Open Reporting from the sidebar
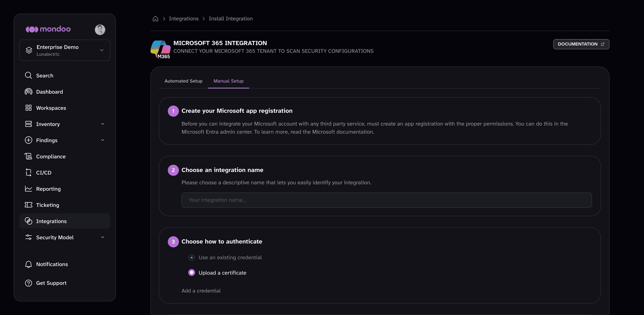This screenshot has width=644, height=315. tap(65, 189)
